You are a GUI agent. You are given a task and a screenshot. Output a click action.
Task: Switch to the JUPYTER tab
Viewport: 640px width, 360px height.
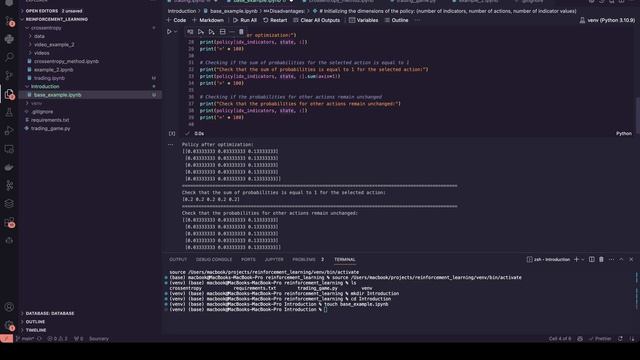274,259
